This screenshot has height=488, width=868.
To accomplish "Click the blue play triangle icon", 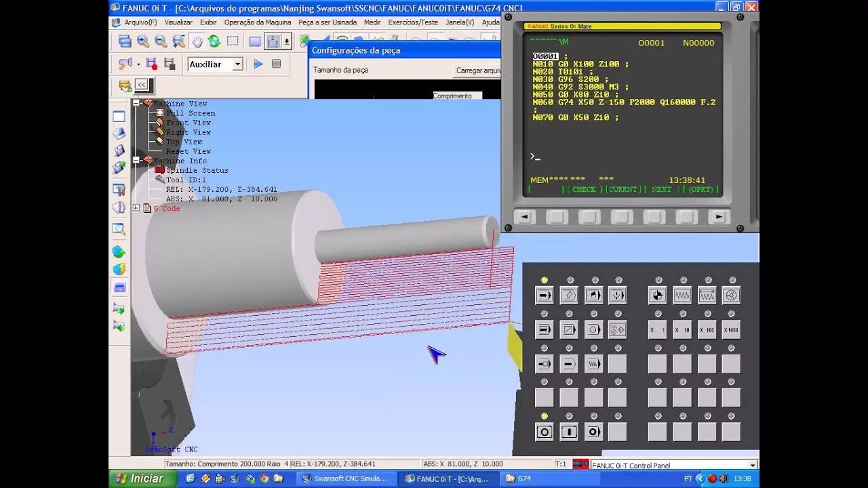I will [x=258, y=64].
